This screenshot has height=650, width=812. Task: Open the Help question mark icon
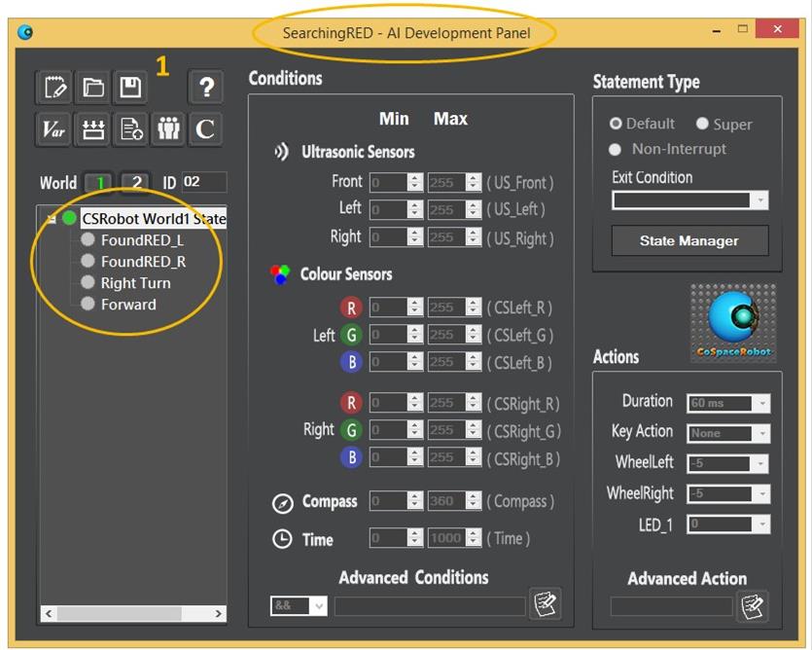205,89
